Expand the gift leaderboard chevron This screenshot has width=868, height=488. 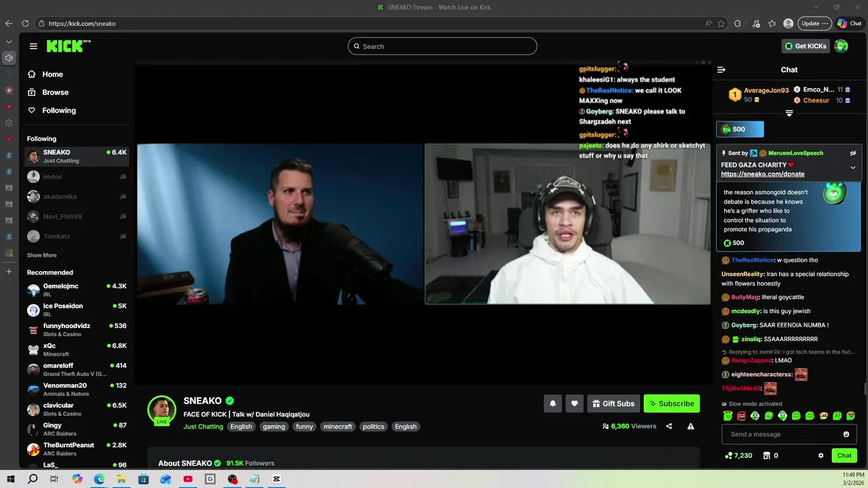[x=789, y=113]
